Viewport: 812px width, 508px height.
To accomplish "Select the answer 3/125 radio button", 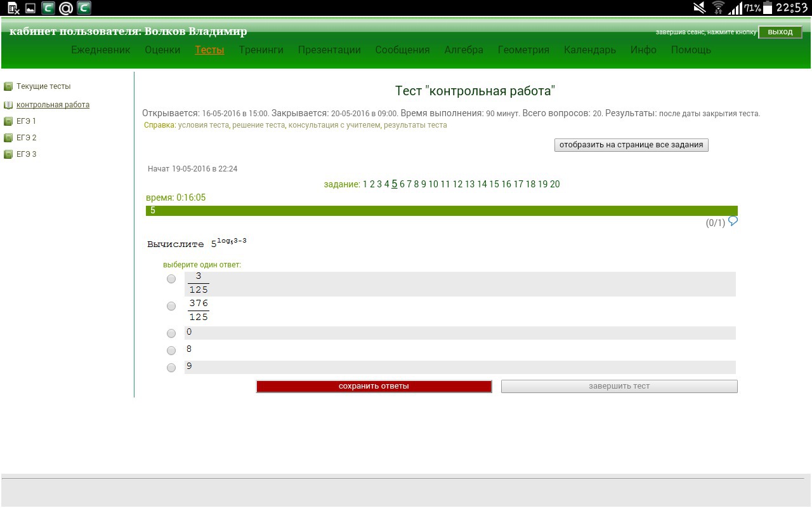I will 171,279.
